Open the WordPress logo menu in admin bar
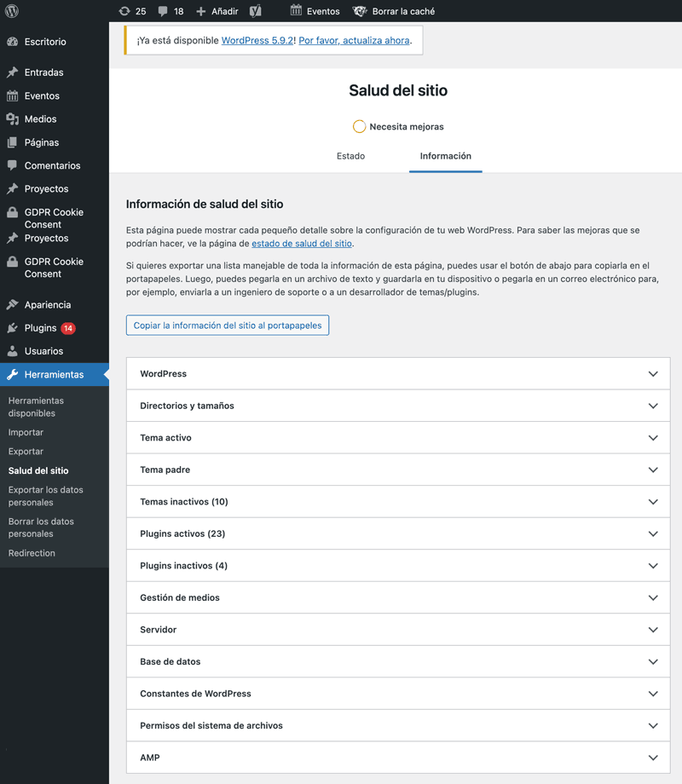This screenshot has width=682, height=784. (11, 11)
